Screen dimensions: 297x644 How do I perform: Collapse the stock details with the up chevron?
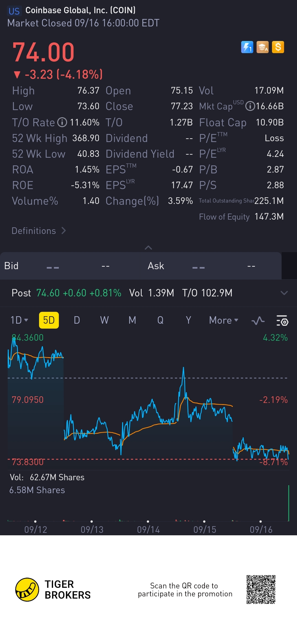148,247
